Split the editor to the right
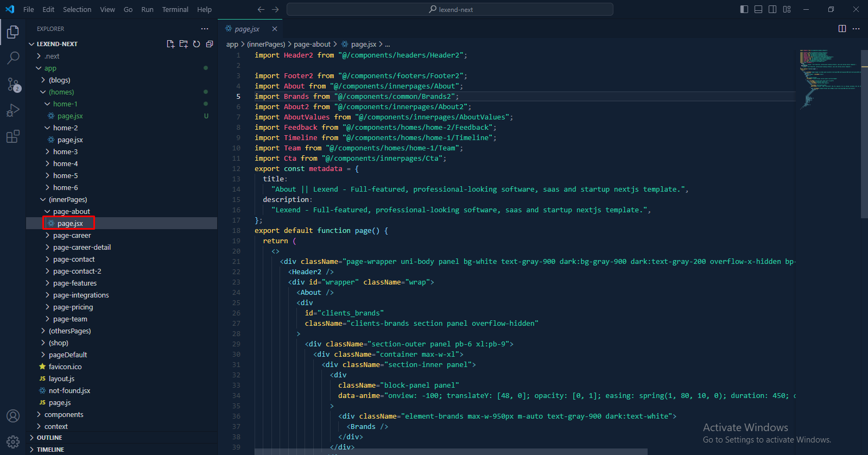 click(842, 29)
